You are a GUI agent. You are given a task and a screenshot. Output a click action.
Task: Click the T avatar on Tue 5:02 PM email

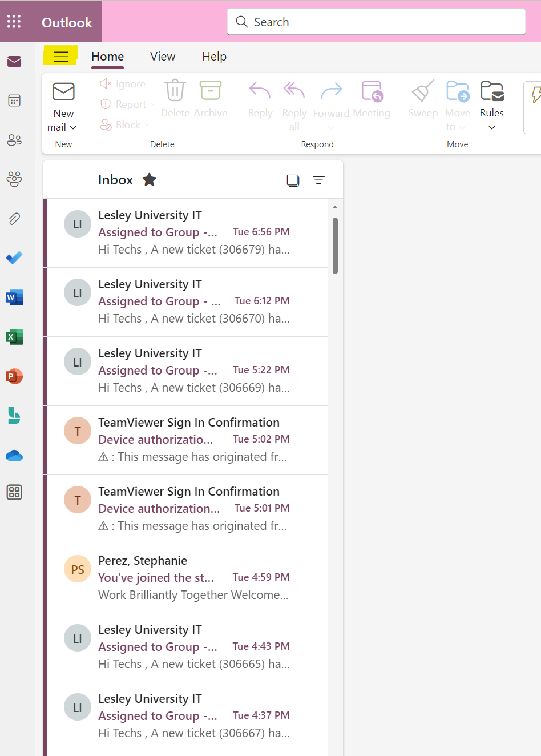click(78, 431)
